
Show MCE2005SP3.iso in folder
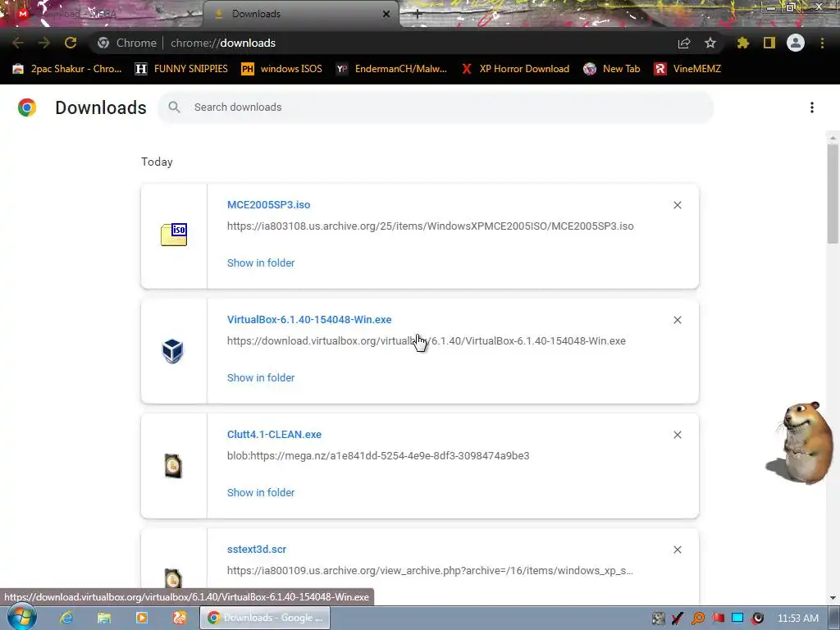(261, 263)
